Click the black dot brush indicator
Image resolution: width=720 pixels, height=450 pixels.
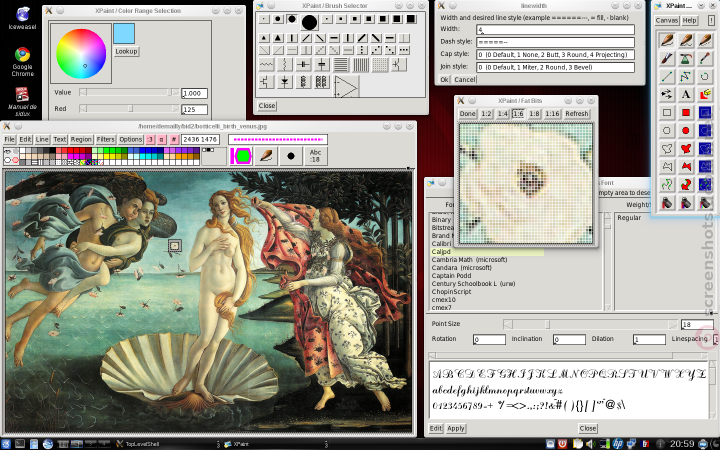point(291,156)
